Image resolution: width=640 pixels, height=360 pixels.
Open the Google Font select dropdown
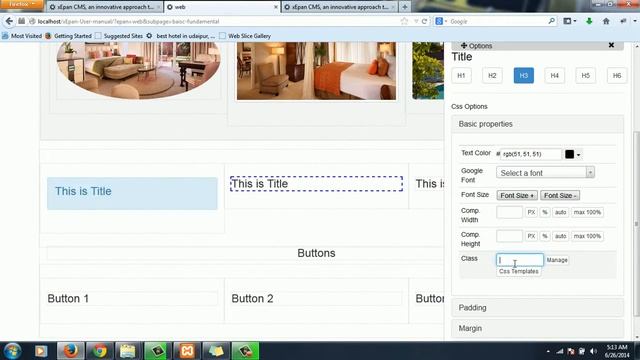545,173
